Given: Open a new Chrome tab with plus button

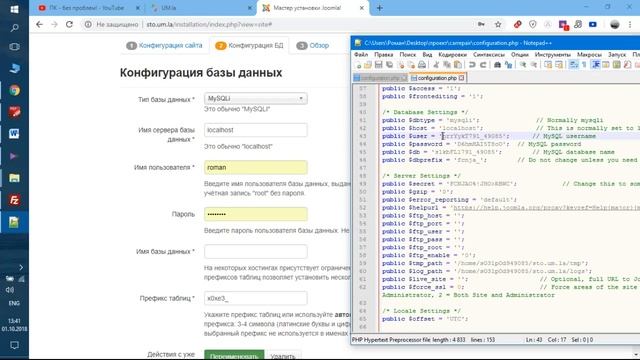Looking at the screenshot, I should point(380,8).
